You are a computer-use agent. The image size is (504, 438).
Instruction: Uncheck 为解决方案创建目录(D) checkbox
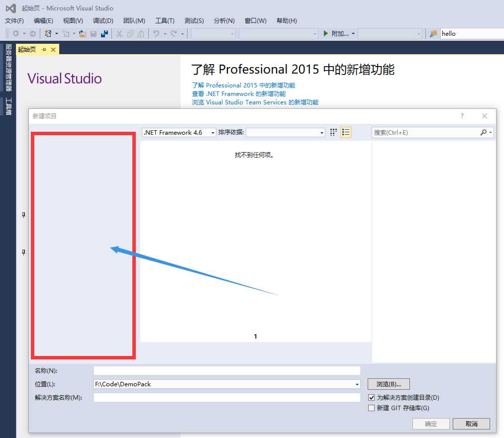[372, 398]
